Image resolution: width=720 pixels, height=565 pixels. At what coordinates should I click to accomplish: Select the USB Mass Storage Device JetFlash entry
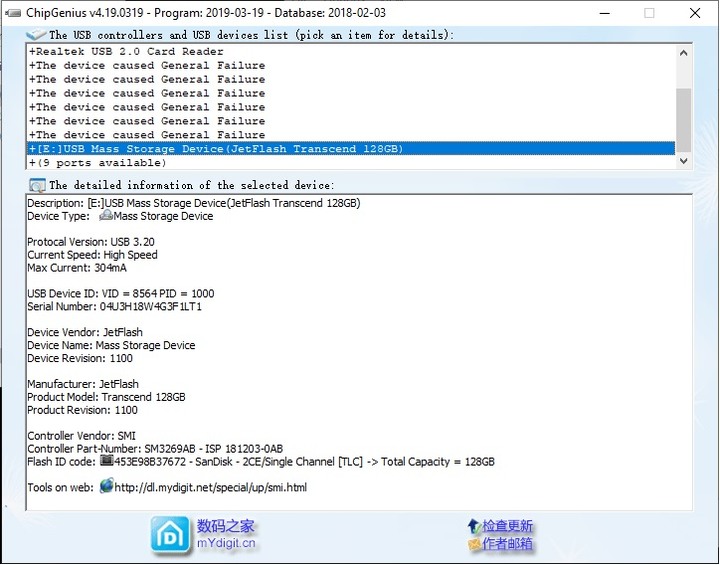click(351, 149)
